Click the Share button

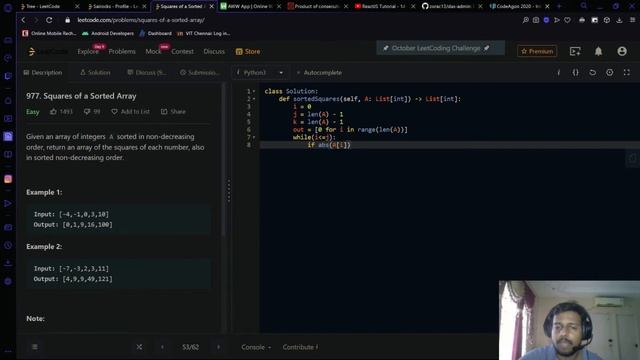point(173,111)
